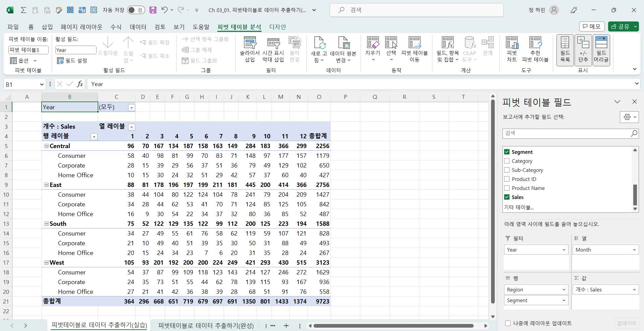Switch to the 삽입 ribbon tab

47,27
